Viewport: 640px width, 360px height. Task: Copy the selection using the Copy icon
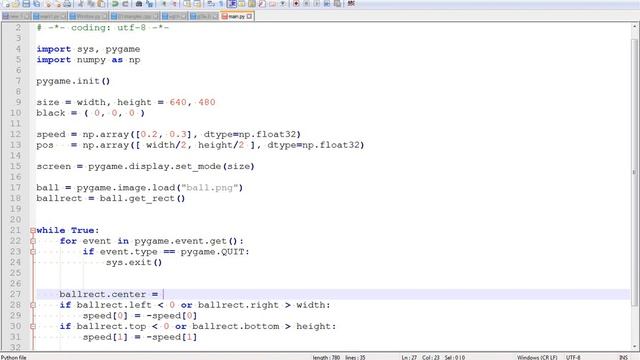(91, 4)
